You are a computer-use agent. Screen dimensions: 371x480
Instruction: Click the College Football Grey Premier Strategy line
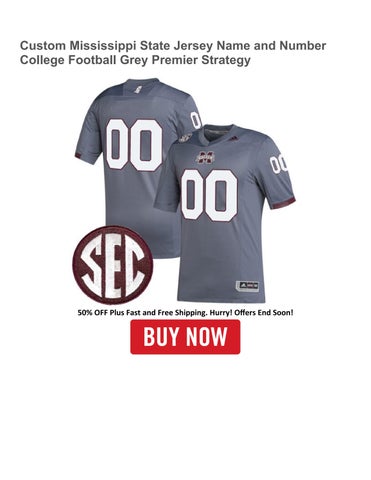click(135, 60)
